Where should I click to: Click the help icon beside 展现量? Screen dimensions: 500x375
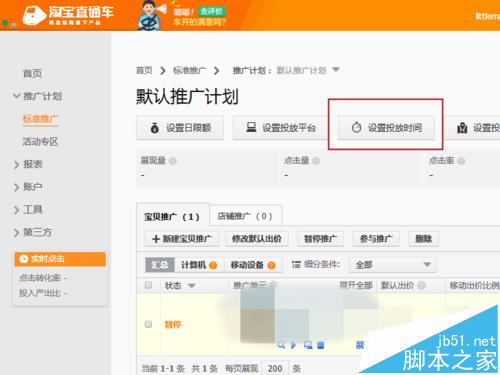[173, 161]
